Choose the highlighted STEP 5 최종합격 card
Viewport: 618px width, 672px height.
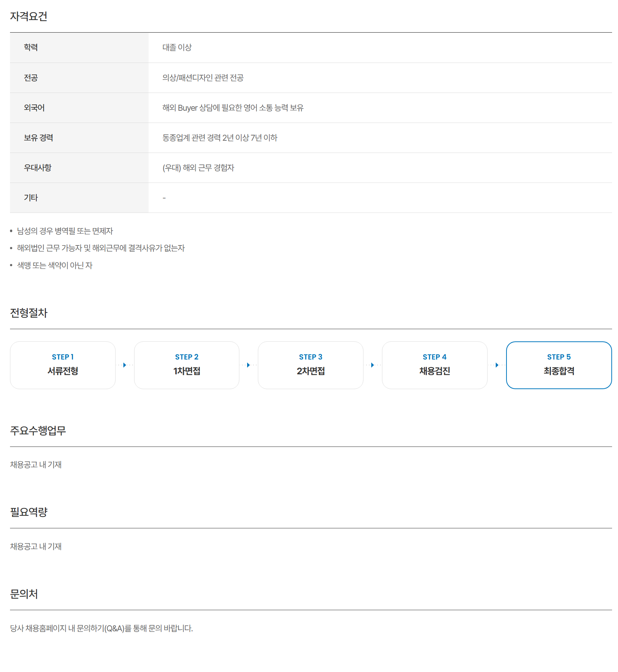point(559,365)
